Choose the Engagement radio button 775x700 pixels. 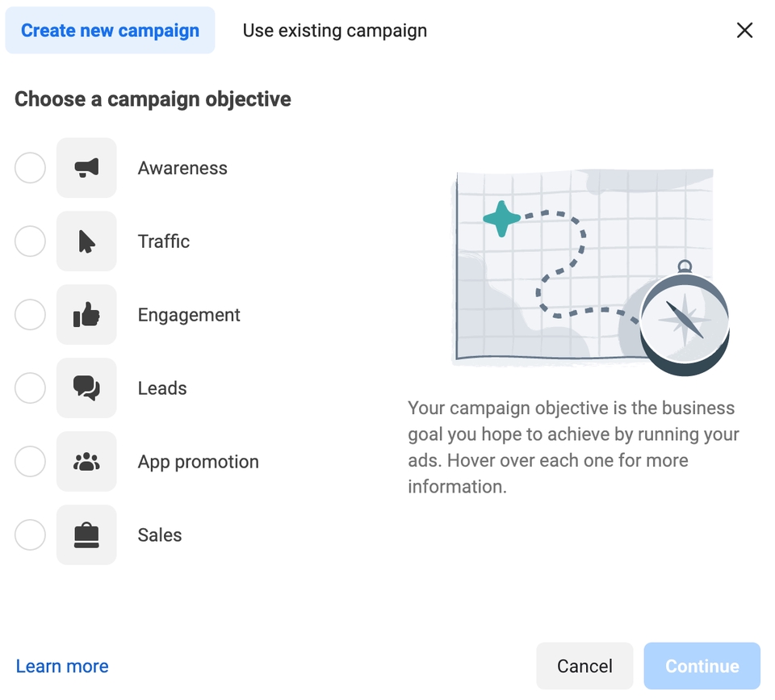click(x=30, y=314)
